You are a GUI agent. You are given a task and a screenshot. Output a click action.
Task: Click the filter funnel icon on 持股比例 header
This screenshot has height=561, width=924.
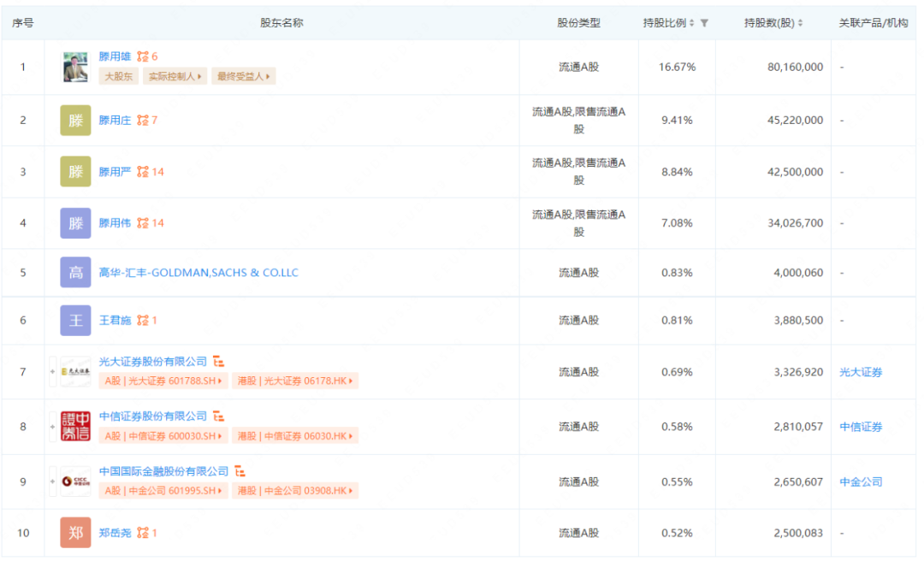(702, 22)
